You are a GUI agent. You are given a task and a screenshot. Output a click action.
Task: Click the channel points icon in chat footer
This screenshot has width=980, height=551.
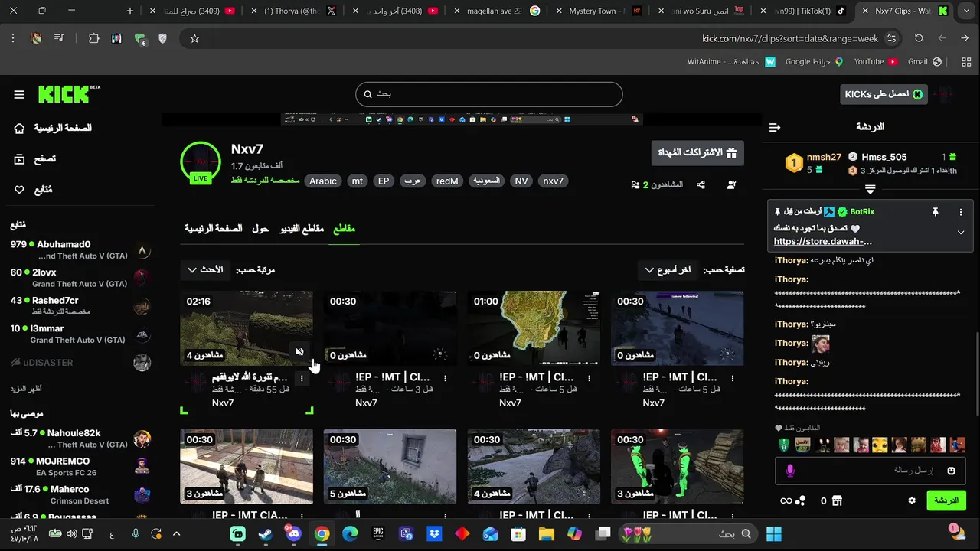pos(800,500)
